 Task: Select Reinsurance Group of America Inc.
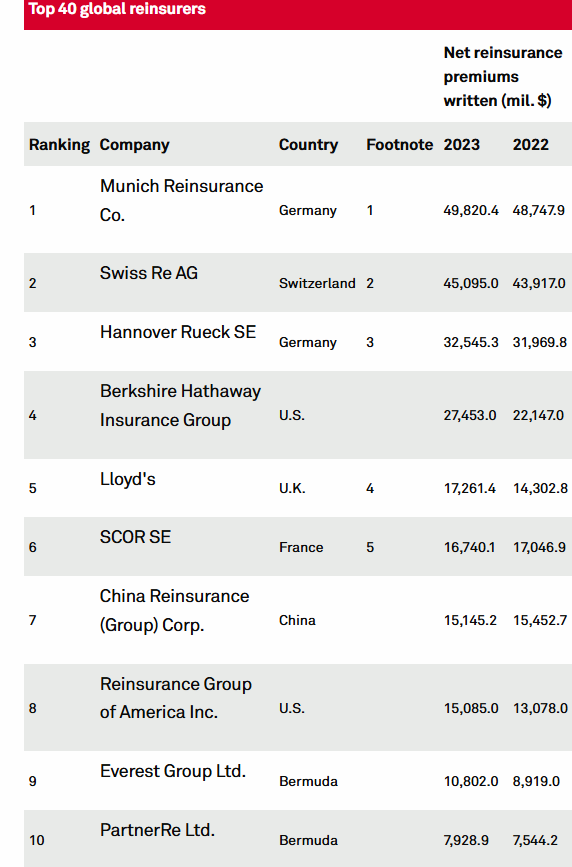pos(176,698)
